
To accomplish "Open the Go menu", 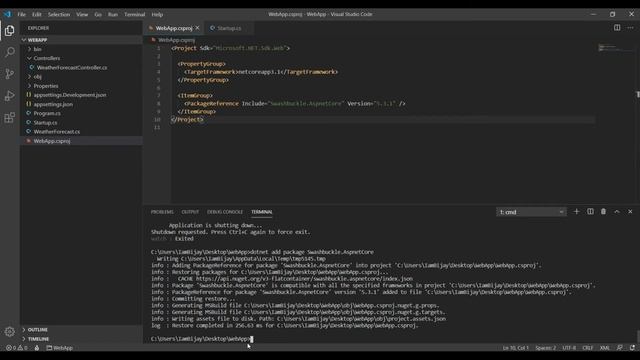I will click(x=98, y=14).
